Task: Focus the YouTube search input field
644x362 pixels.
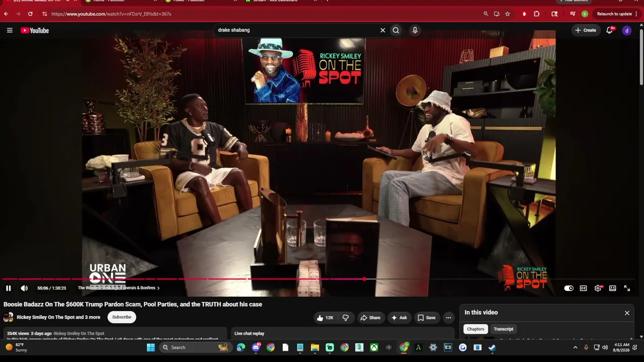Action: coord(297,30)
